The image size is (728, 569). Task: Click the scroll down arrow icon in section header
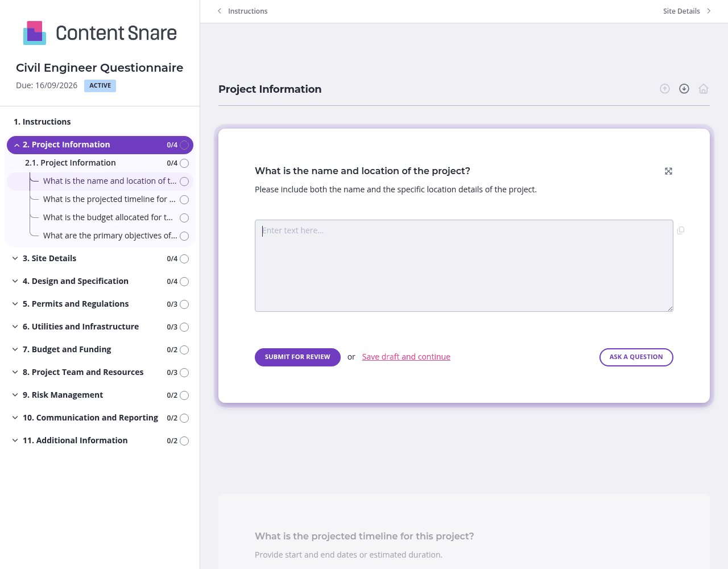point(684,89)
